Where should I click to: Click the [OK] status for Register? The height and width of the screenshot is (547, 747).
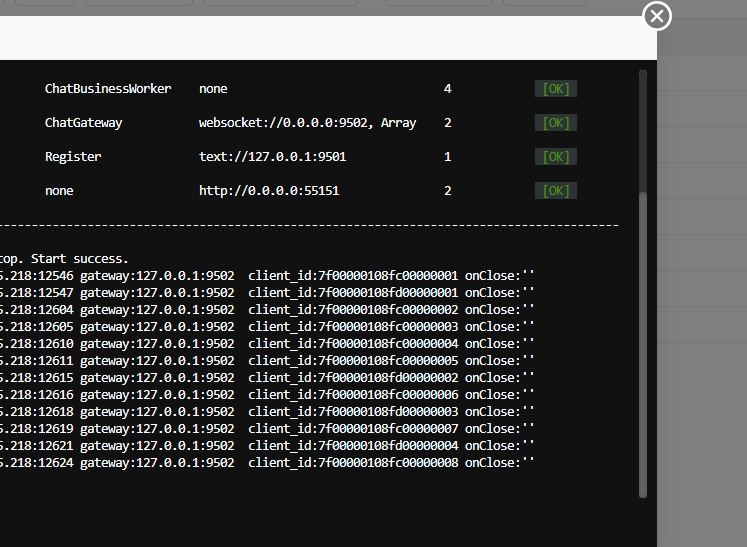coord(556,157)
